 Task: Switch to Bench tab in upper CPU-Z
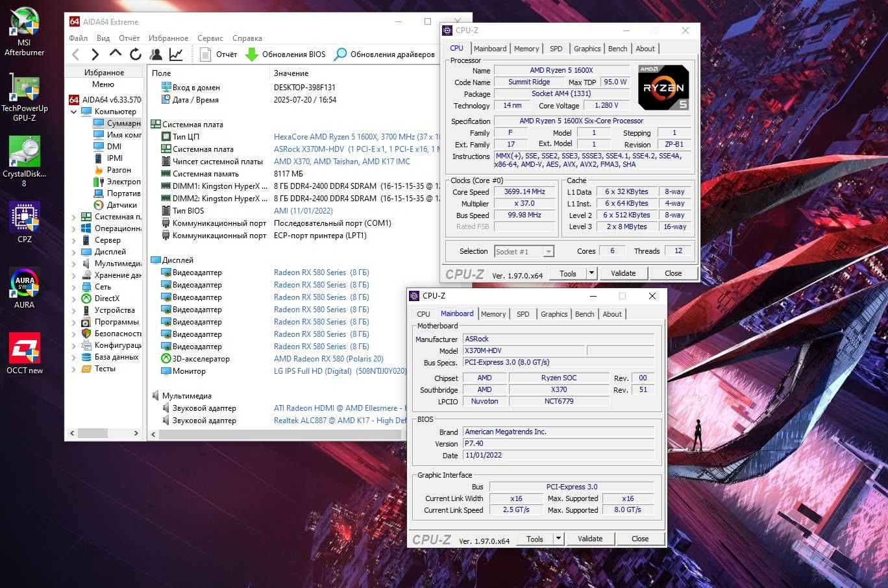(x=617, y=49)
